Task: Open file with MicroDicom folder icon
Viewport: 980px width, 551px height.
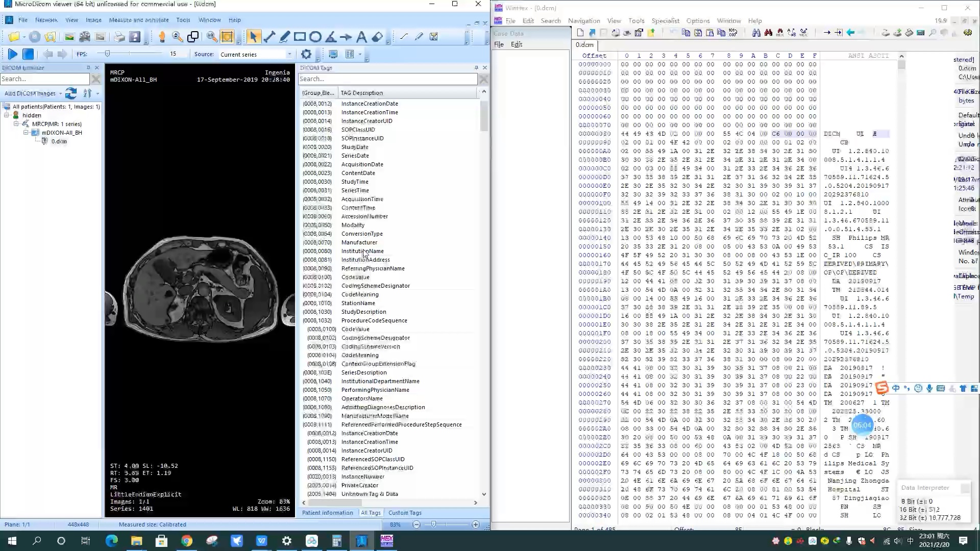Action: pyautogui.click(x=14, y=37)
